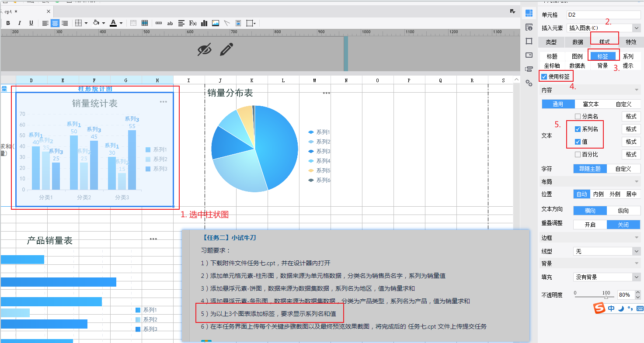Enable the 分类名 checkbox
Screen dimensions: 644x343
tap(578, 117)
